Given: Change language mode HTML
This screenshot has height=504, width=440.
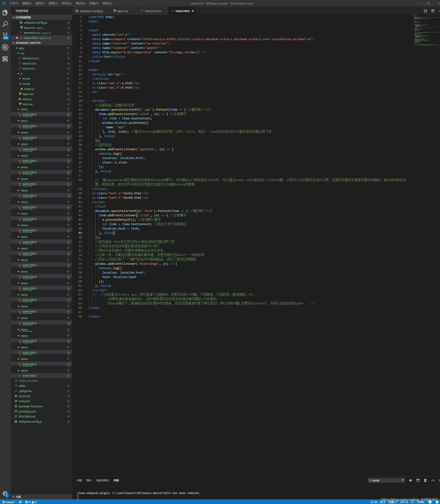Looking at the screenshot, I should tap(421, 502).
